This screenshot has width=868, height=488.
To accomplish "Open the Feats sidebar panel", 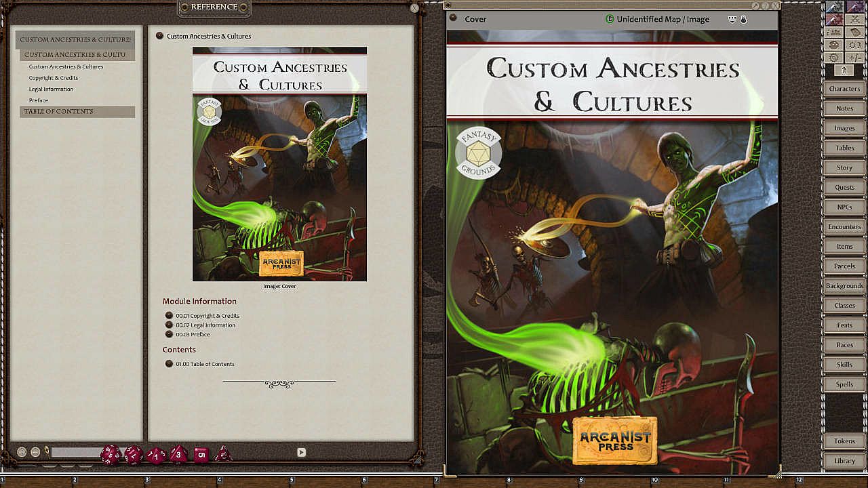I will (x=844, y=325).
